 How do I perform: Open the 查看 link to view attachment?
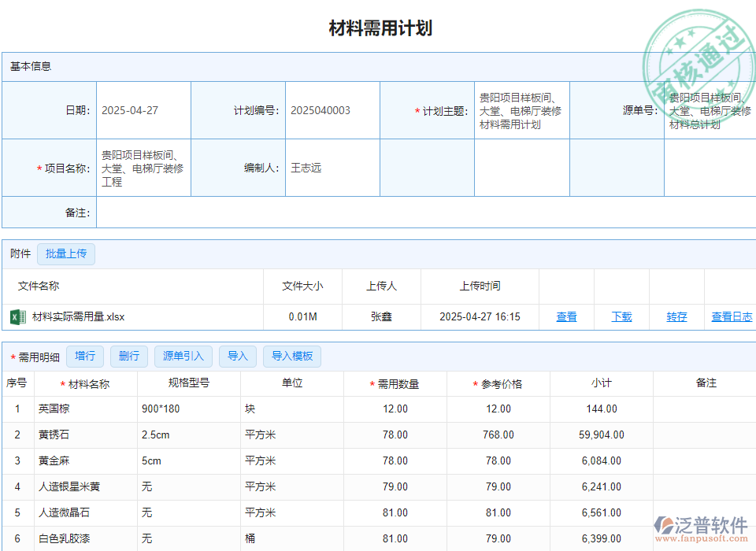(566, 318)
